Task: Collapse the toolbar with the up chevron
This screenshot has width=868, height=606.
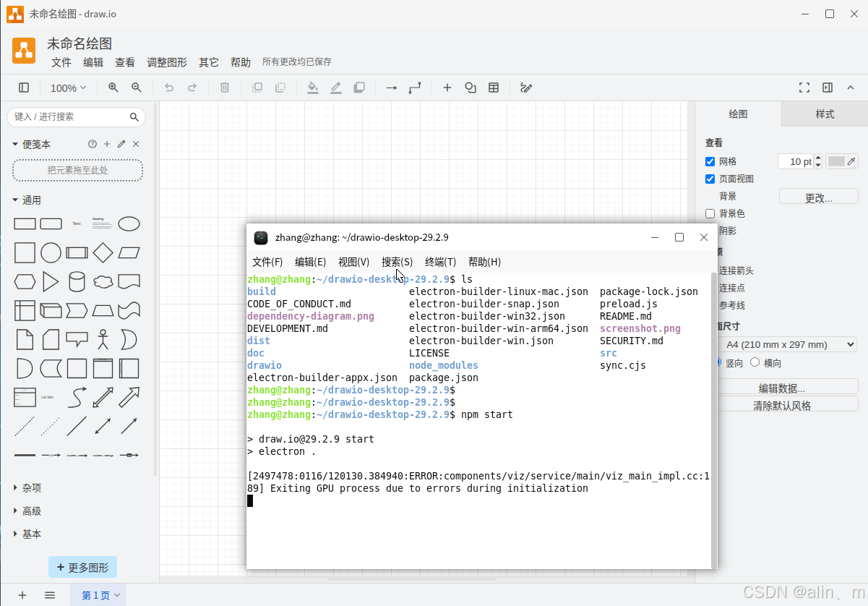Action: tap(851, 88)
